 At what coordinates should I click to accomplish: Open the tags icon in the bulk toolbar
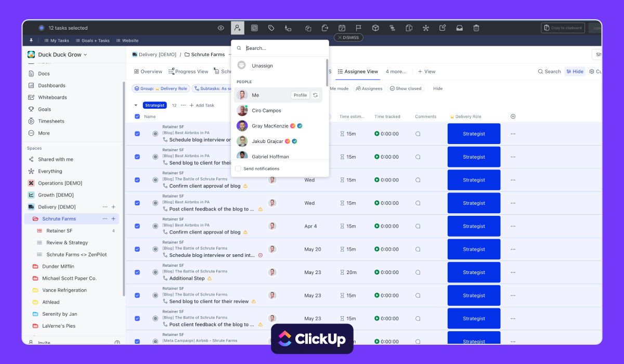click(x=271, y=28)
